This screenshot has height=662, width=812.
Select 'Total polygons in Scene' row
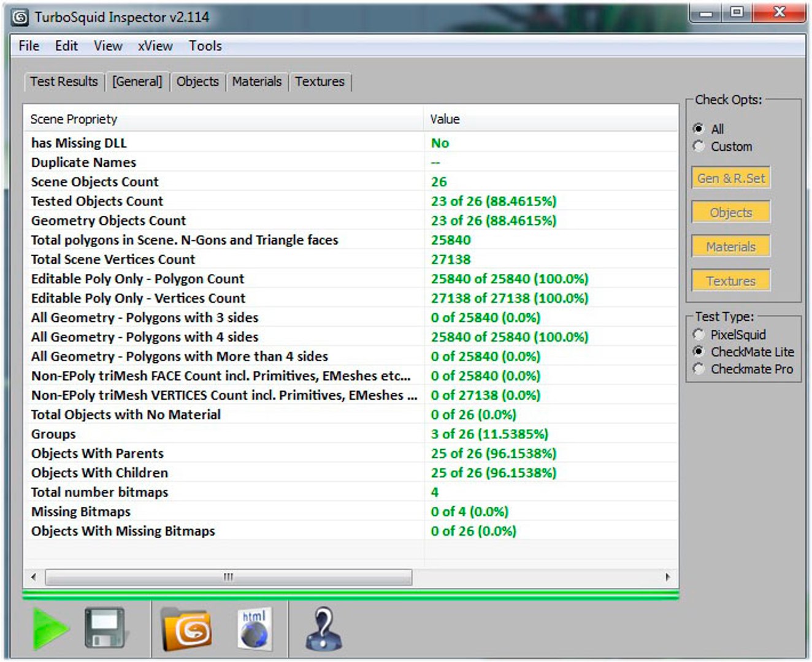(351, 240)
